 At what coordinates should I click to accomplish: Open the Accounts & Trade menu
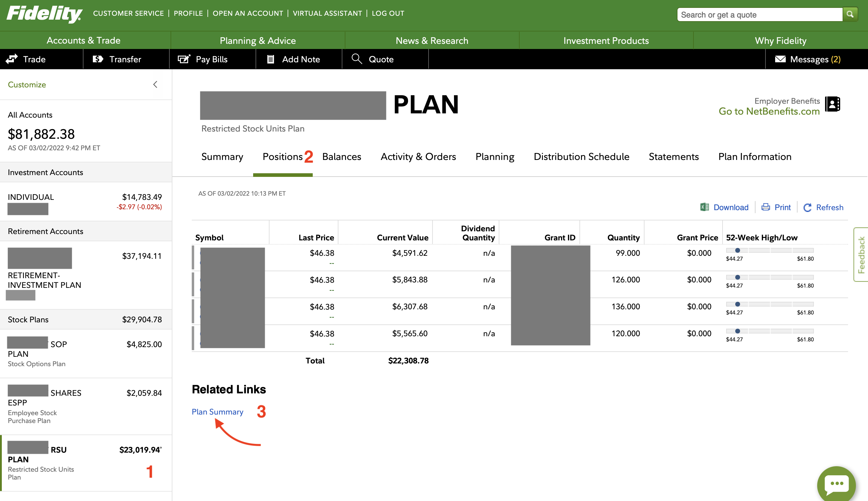(84, 40)
